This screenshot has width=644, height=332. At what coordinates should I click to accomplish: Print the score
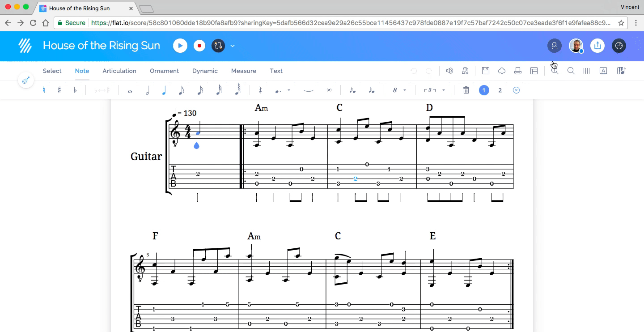pos(518,71)
